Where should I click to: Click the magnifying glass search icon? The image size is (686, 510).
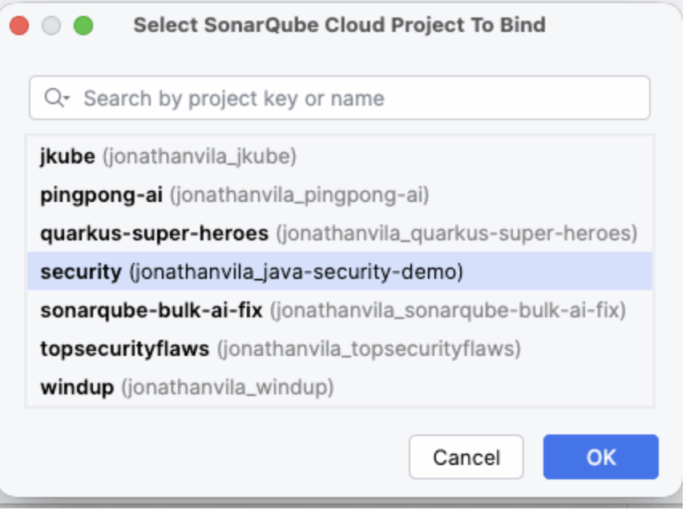coord(53,98)
